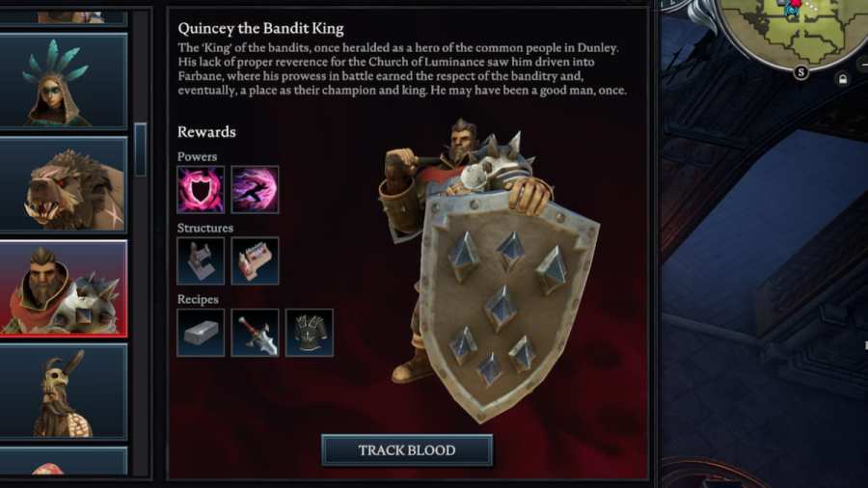Click the second structure reward icon

pyautogui.click(x=255, y=261)
